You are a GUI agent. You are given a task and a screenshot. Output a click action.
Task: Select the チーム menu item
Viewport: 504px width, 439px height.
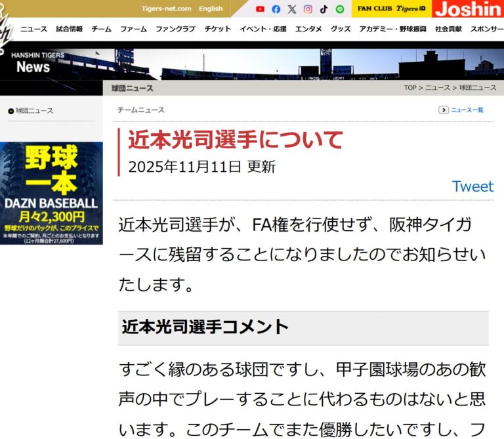point(101,30)
